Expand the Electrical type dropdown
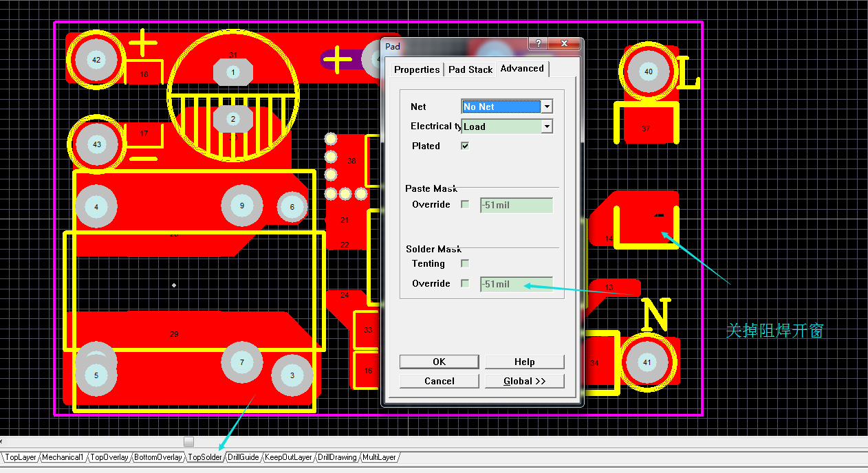868x473 pixels. (547, 126)
